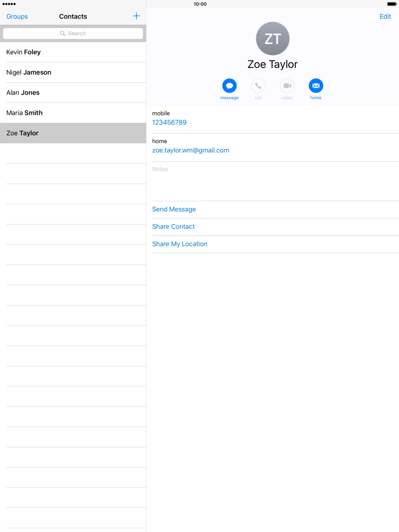Click the Notes field
Image resolution: width=399 pixels, height=532 pixels.
click(x=273, y=181)
